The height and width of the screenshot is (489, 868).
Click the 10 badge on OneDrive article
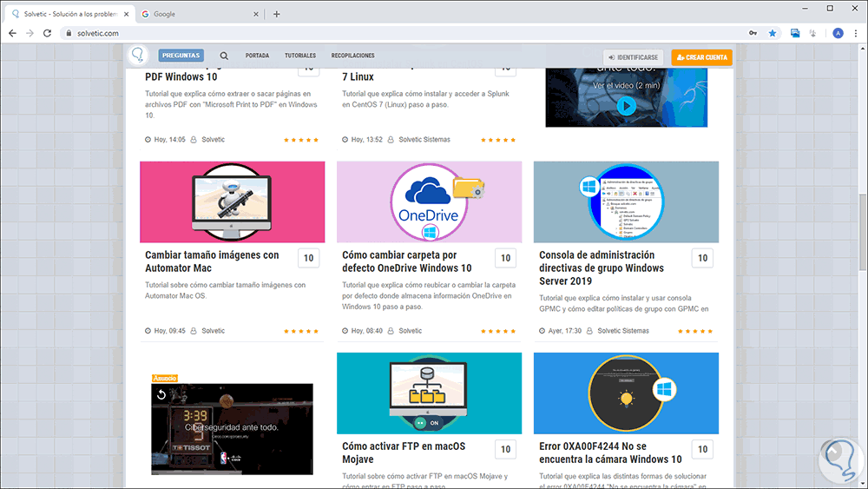(505, 258)
